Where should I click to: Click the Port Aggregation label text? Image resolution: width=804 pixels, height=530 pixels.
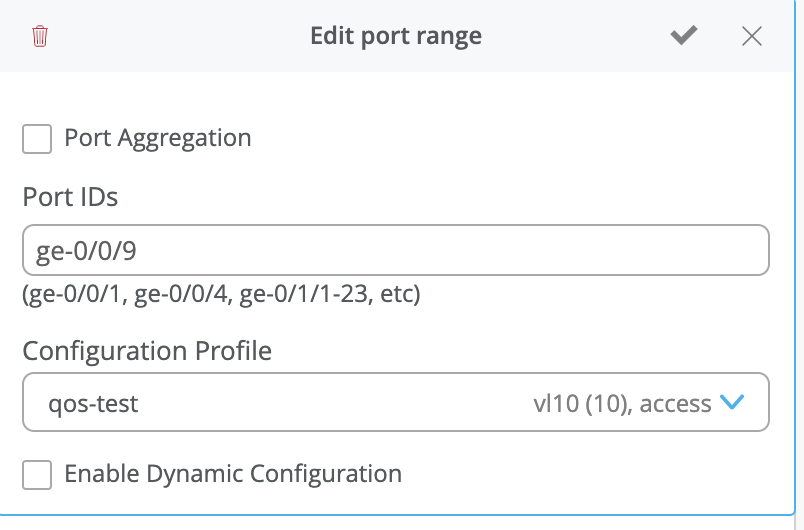tap(157, 138)
